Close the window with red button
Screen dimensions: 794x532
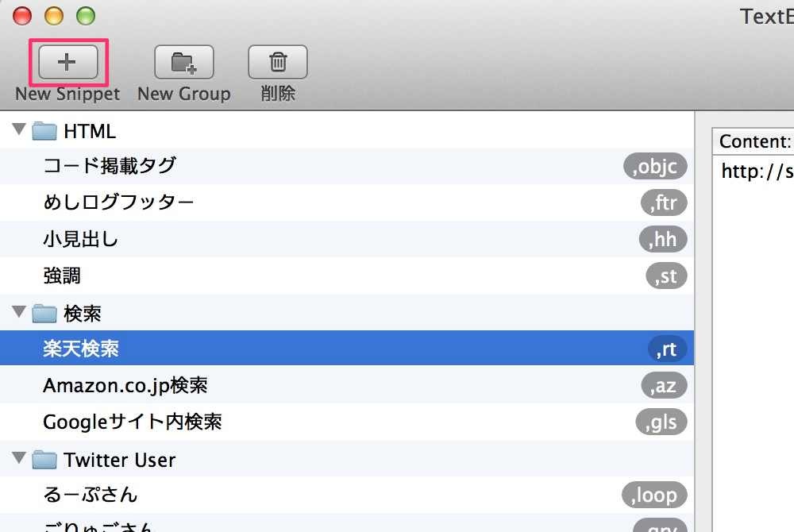tap(21, 16)
